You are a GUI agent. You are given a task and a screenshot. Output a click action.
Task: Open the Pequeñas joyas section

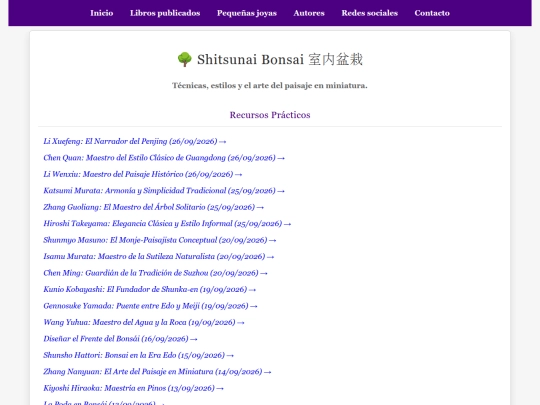click(247, 13)
